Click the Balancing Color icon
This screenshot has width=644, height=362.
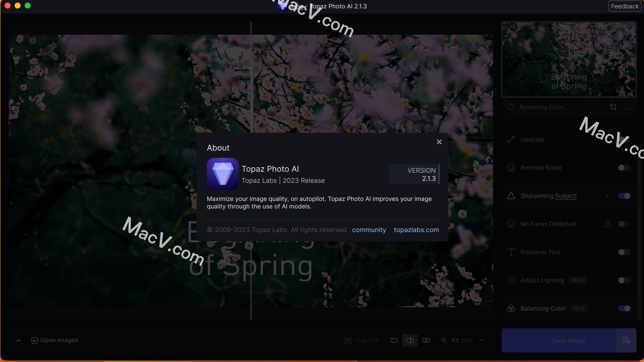[x=511, y=308]
